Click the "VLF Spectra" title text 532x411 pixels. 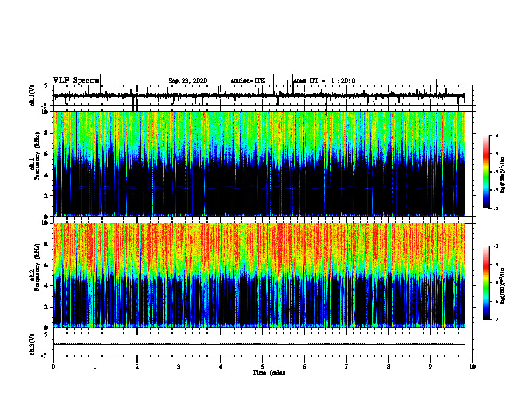click(76, 81)
